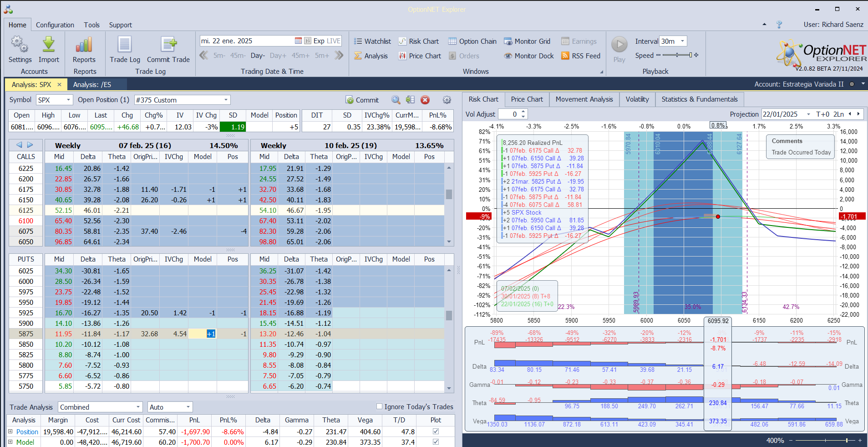Jump back with the double-left arrow
This screenshot has height=447, width=868.
(x=204, y=56)
